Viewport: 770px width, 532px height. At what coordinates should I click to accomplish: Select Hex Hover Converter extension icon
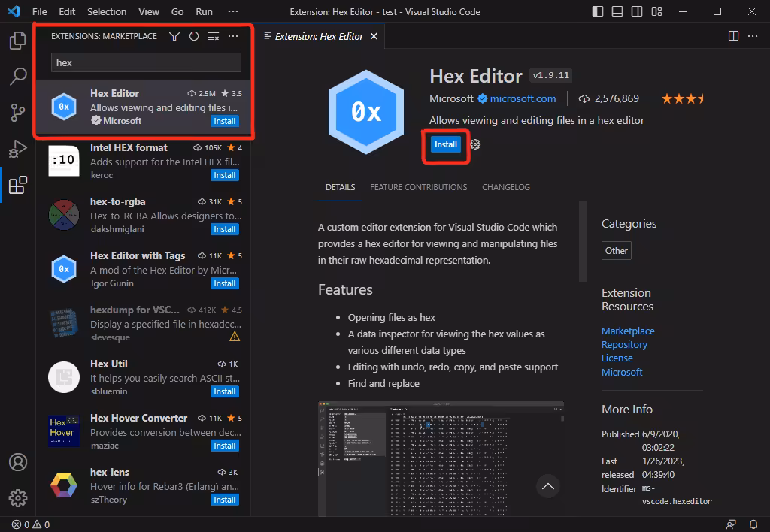64,431
